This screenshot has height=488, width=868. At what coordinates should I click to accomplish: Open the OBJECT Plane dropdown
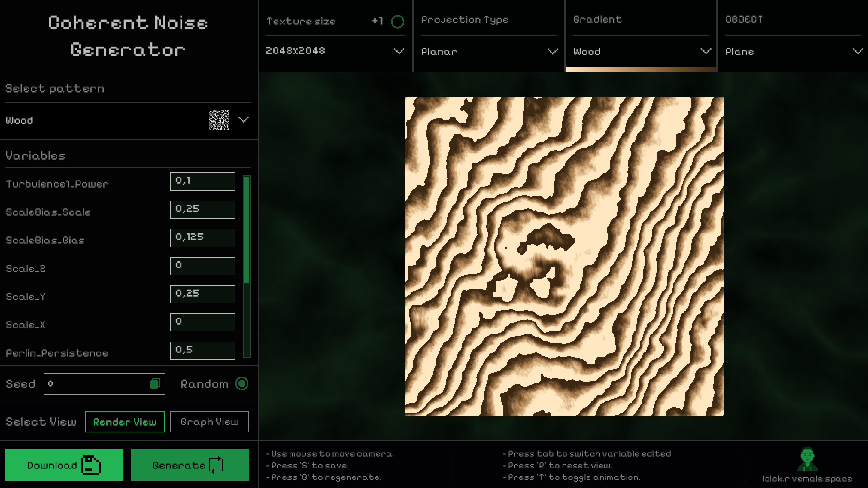[x=794, y=52]
